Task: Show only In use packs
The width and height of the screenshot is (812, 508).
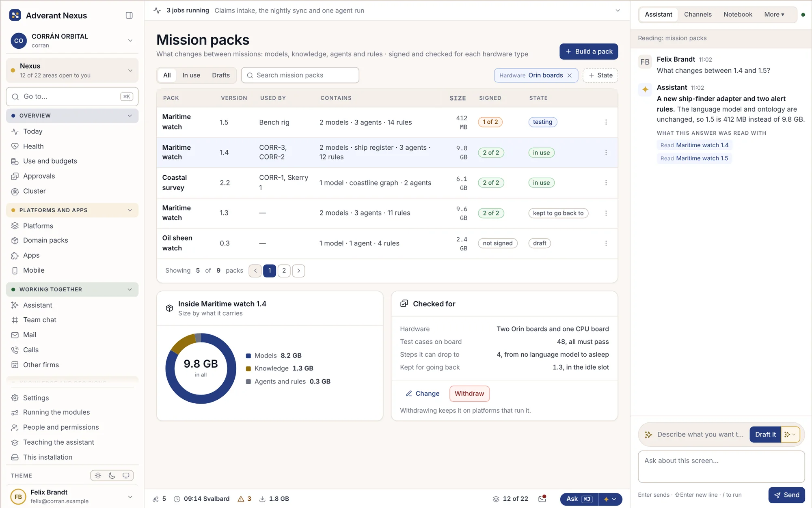Action: tap(191, 75)
